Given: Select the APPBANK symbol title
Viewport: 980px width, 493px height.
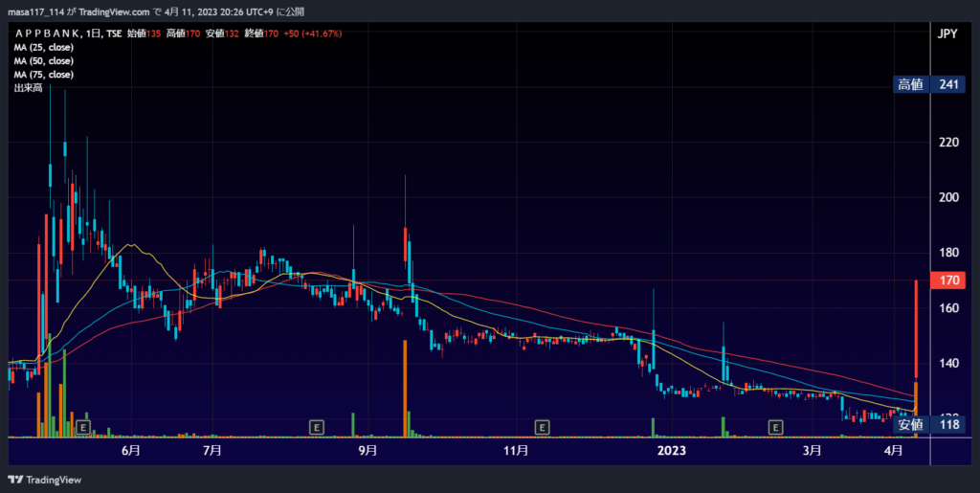Looking at the screenshot, I should [48, 34].
